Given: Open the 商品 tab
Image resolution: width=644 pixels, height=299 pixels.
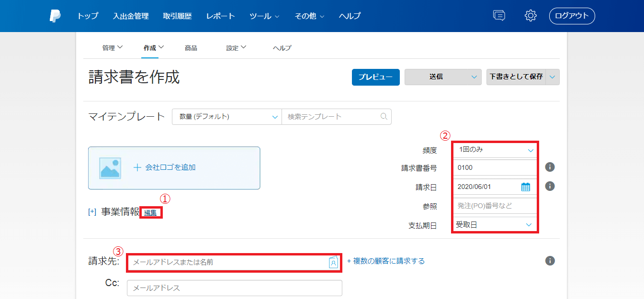Looking at the screenshot, I should (191, 48).
